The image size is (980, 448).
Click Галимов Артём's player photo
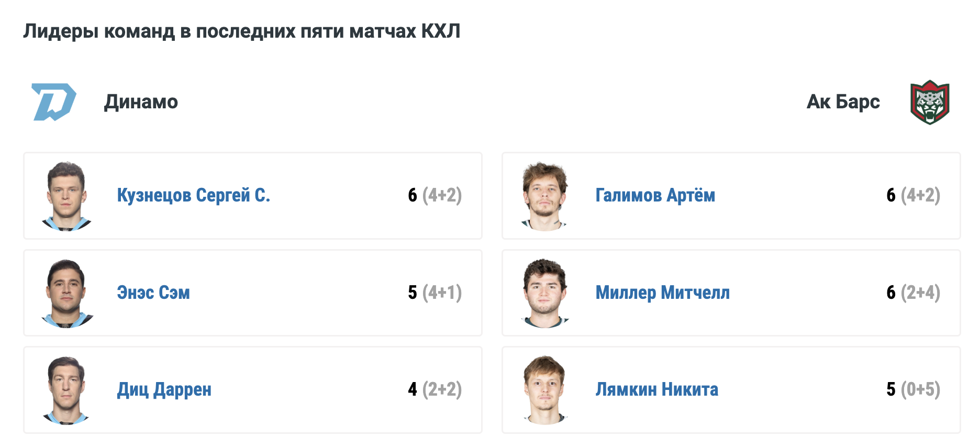(x=544, y=196)
